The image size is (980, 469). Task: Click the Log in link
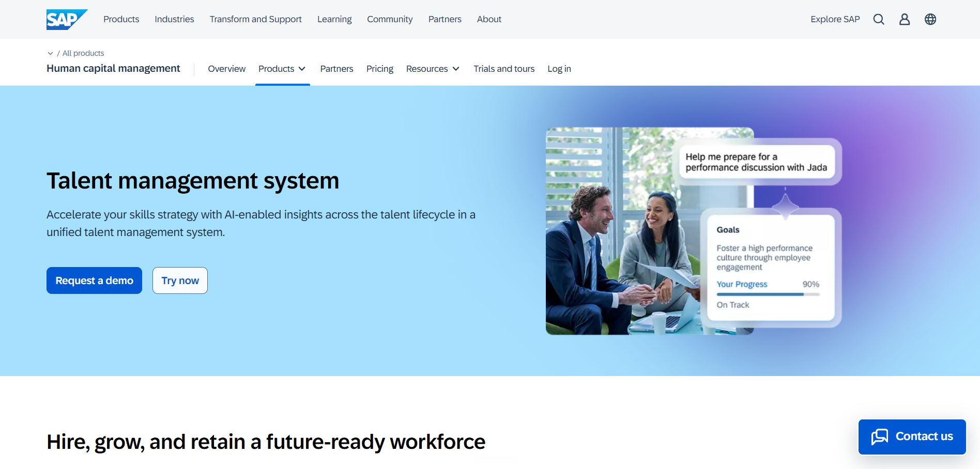(x=559, y=69)
